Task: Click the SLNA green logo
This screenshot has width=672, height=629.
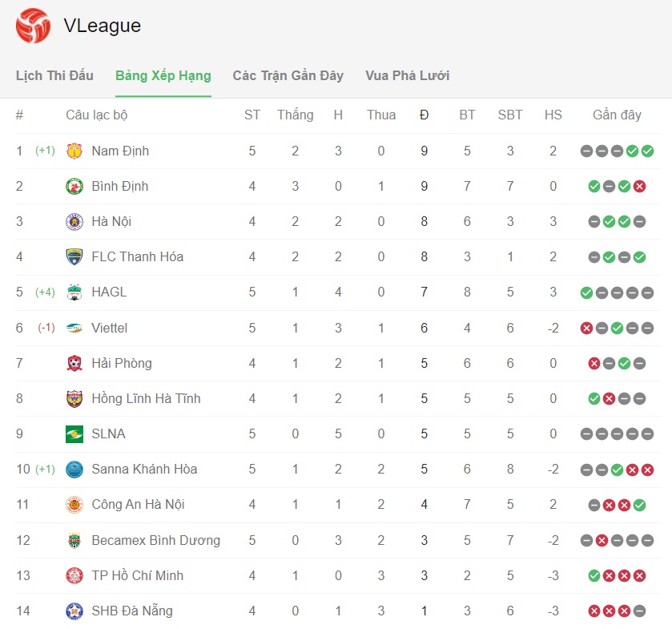Action: (x=75, y=433)
